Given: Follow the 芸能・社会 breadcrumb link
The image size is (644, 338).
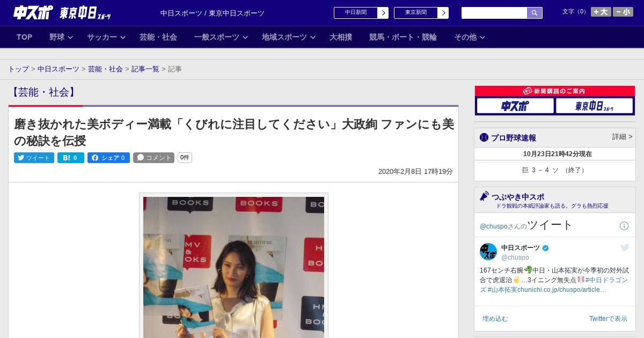Looking at the screenshot, I should pos(105,69).
